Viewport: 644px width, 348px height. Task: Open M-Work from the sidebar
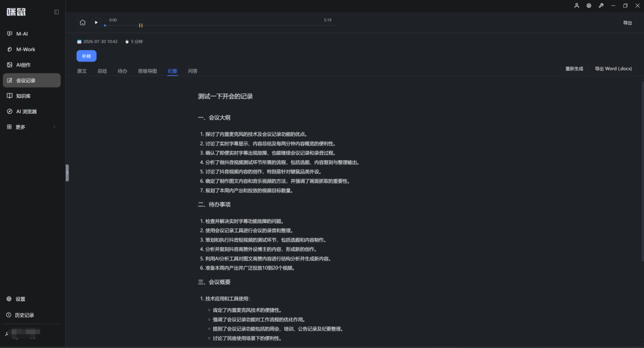pyautogui.click(x=32, y=49)
